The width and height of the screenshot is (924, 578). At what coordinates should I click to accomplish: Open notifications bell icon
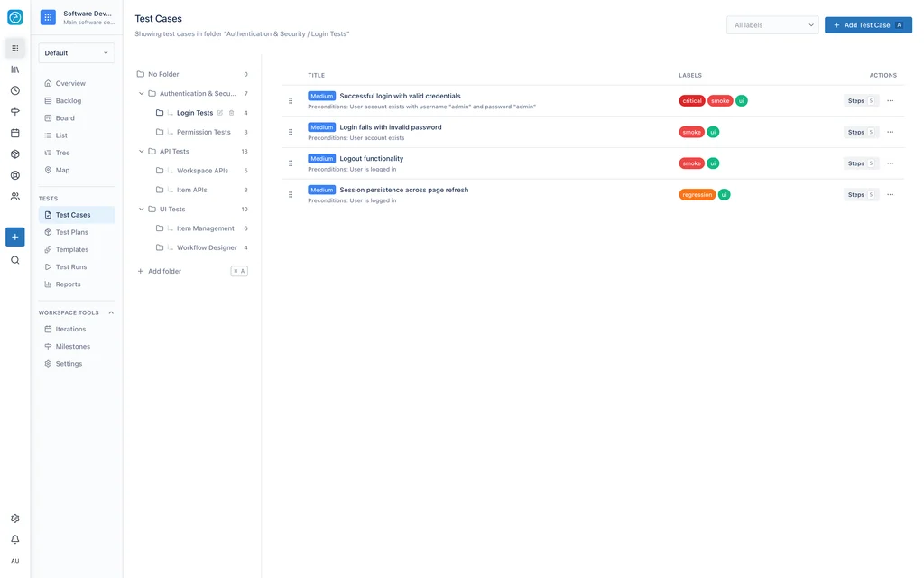coord(14,540)
